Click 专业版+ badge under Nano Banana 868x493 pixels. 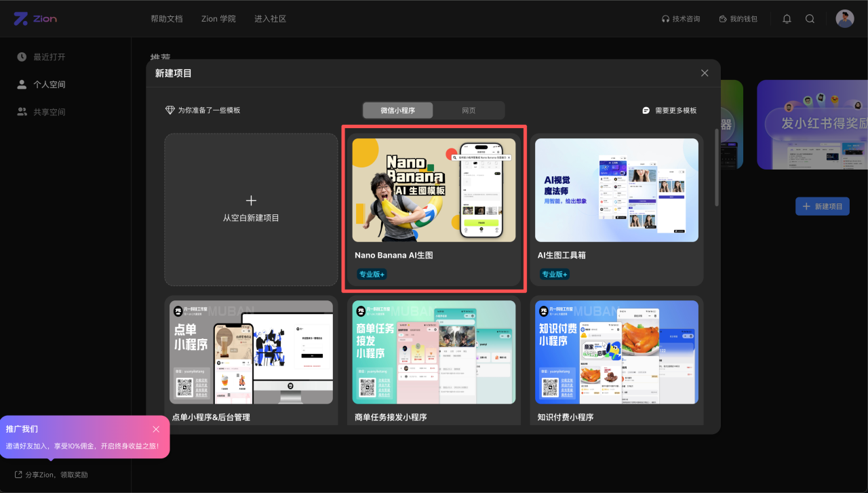[x=372, y=274]
